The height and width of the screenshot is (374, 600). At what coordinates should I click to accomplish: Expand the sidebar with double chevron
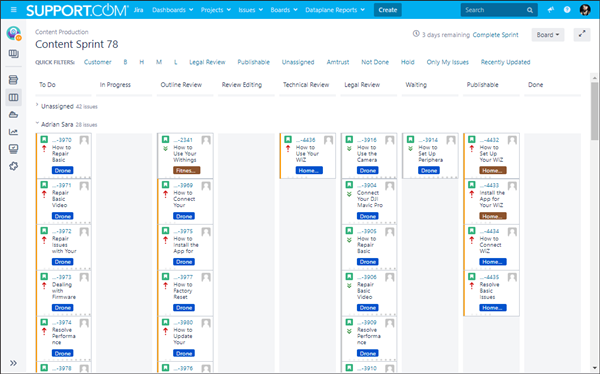[x=13, y=363]
